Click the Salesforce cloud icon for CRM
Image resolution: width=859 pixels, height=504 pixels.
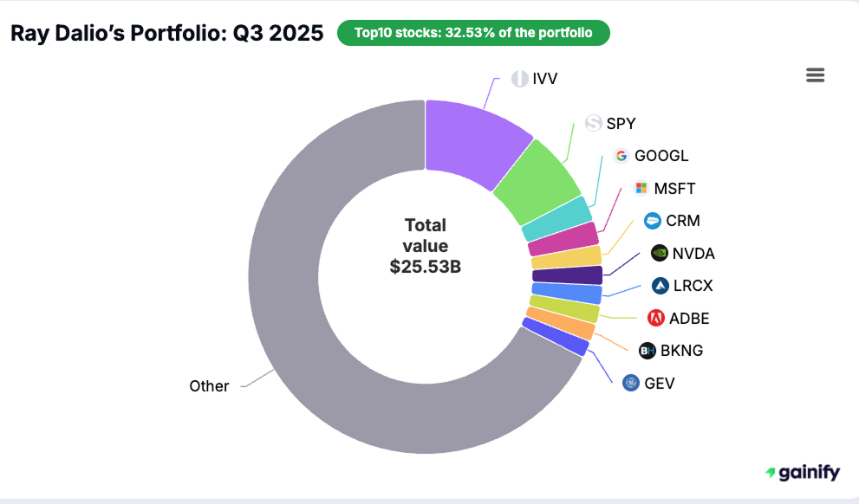[x=652, y=221]
